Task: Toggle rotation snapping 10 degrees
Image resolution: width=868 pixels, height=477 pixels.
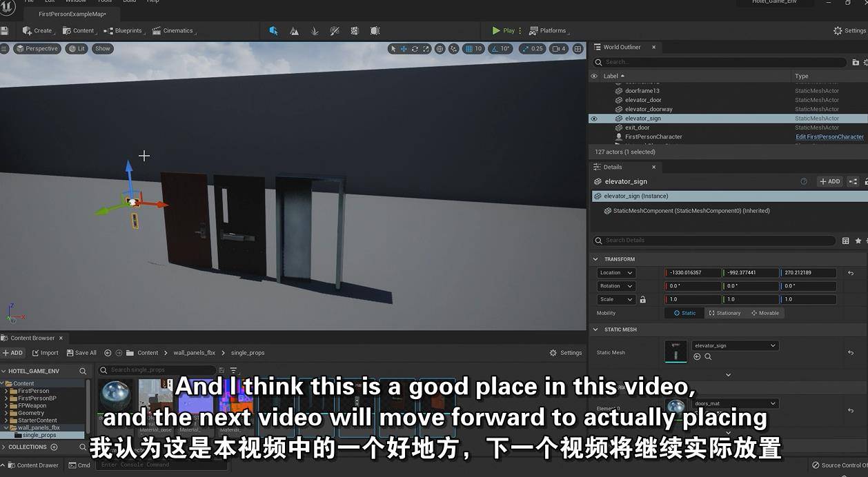Action: pos(500,48)
